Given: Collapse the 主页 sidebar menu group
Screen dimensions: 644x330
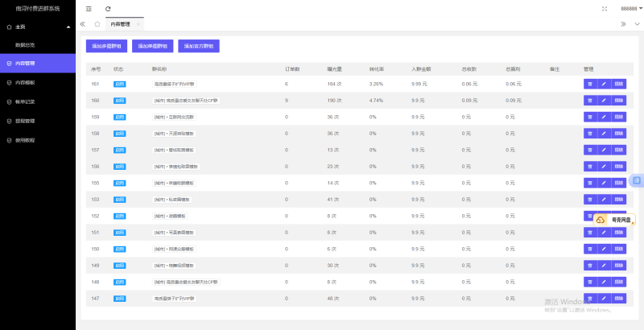Looking at the screenshot, I should click(37, 27).
